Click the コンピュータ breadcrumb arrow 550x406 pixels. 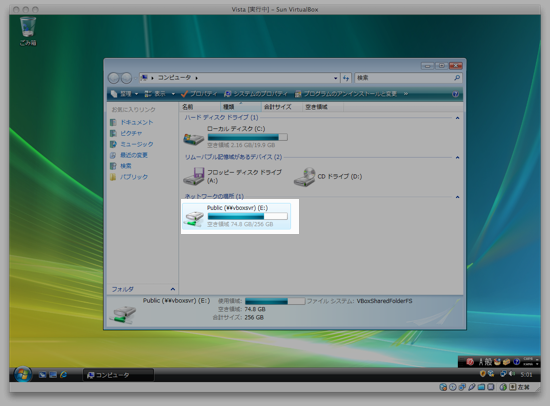pos(196,78)
